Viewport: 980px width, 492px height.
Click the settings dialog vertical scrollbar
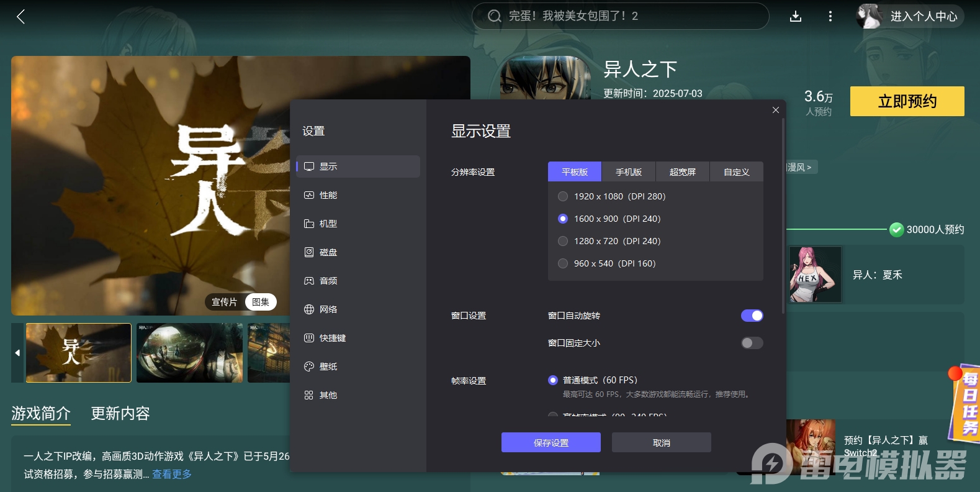point(783,216)
